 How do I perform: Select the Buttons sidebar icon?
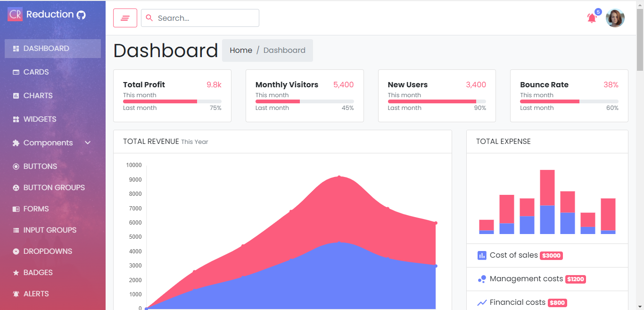(16, 166)
